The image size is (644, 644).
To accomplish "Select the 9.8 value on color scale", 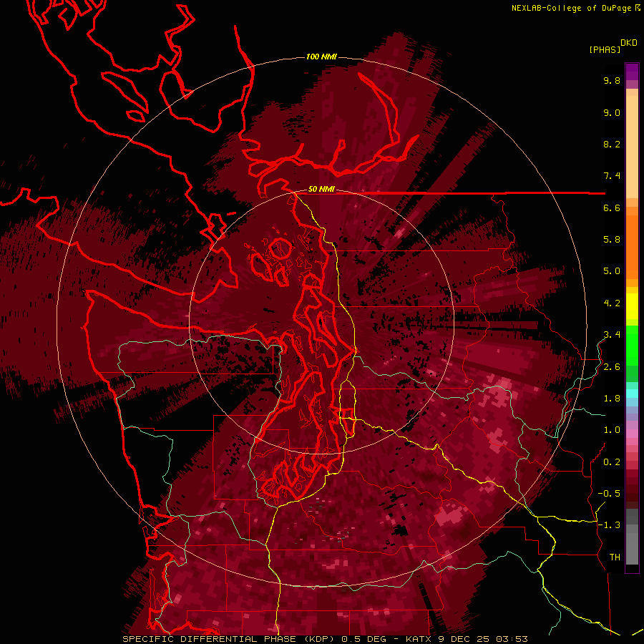I will 612,80.
